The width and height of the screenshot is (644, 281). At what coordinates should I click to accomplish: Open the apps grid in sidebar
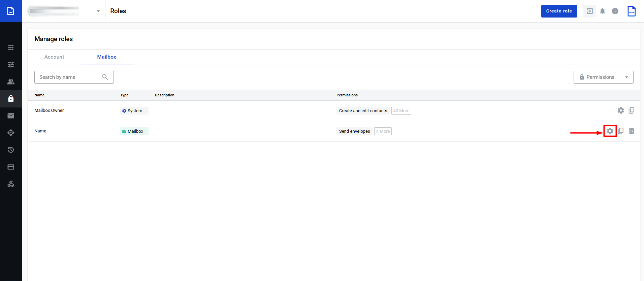(11, 48)
